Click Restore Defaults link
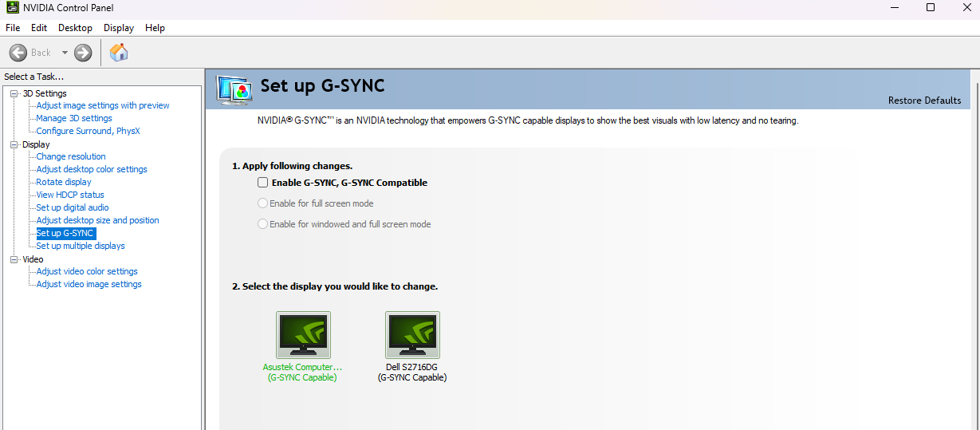 (x=924, y=101)
